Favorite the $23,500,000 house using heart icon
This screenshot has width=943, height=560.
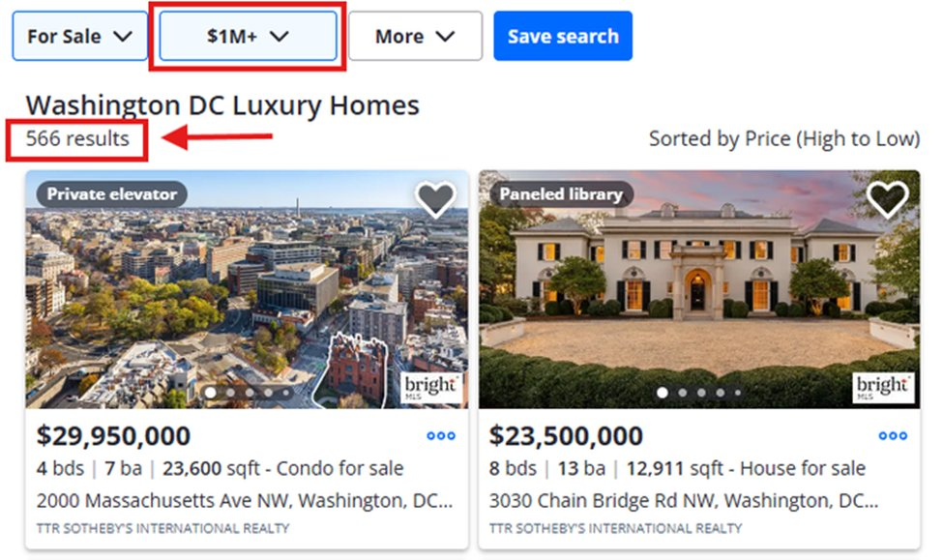(887, 199)
